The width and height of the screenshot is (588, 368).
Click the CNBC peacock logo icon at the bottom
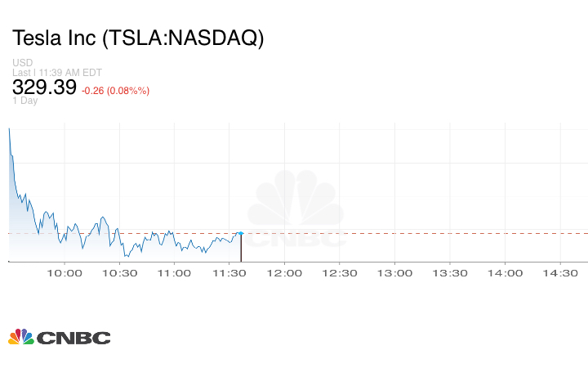click(20, 337)
